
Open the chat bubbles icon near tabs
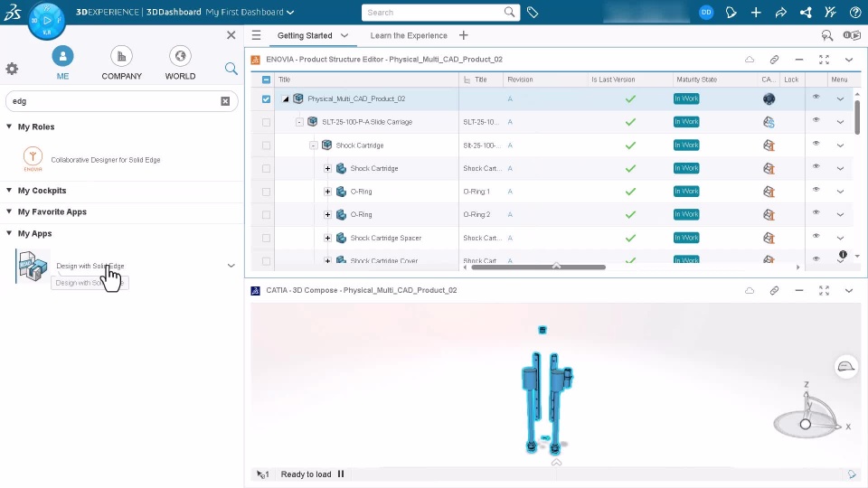click(827, 35)
